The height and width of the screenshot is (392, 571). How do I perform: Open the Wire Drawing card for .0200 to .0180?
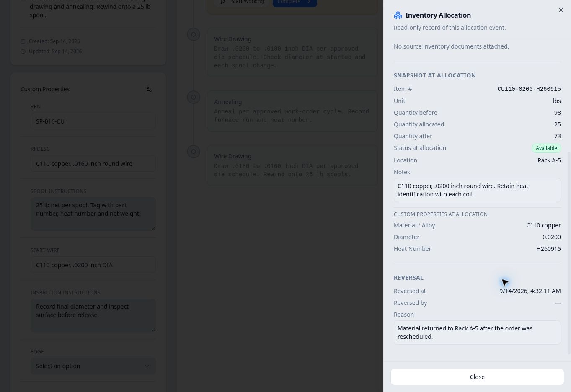[x=292, y=52]
